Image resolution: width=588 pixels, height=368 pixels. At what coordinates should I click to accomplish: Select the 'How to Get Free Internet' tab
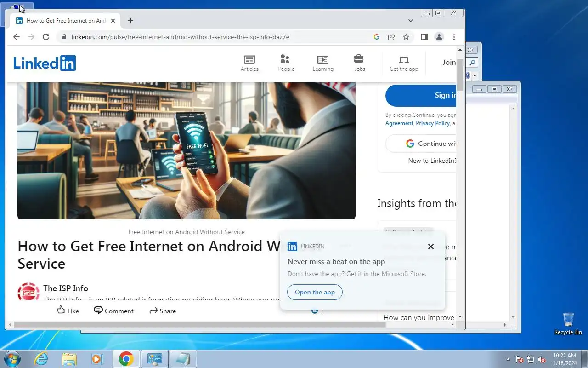[x=65, y=21]
